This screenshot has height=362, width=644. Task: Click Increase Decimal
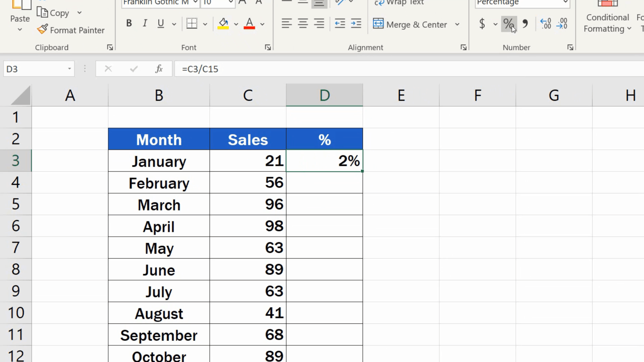tap(545, 24)
